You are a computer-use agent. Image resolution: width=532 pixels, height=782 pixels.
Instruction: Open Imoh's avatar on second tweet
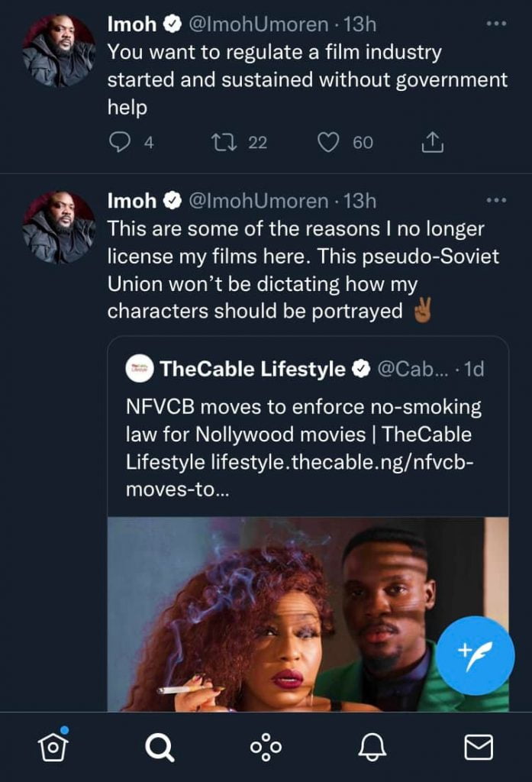coord(59,227)
